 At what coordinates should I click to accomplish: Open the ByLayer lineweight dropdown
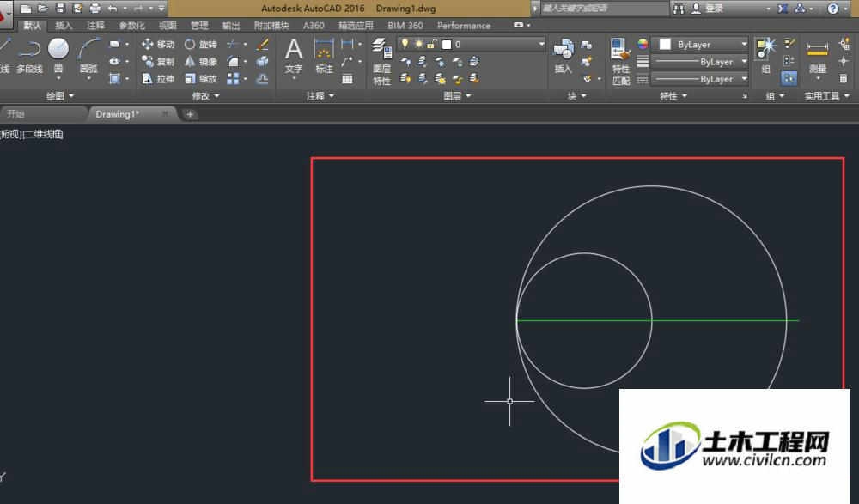(x=701, y=61)
